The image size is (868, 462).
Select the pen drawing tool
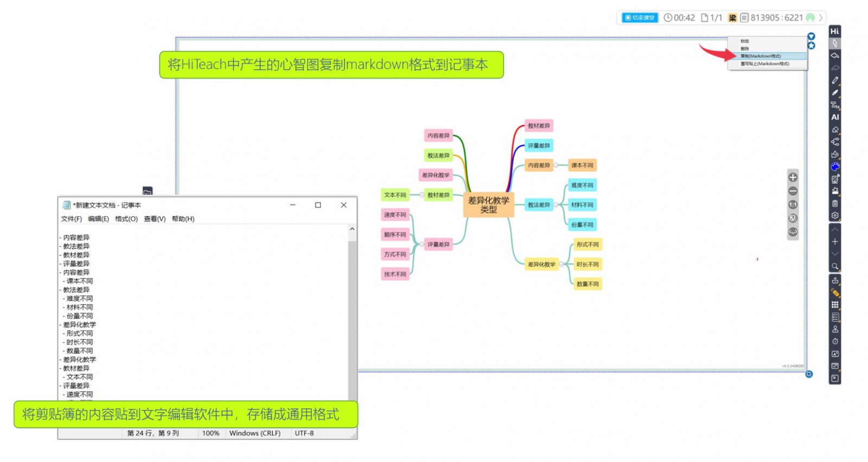click(x=835, y=80)
